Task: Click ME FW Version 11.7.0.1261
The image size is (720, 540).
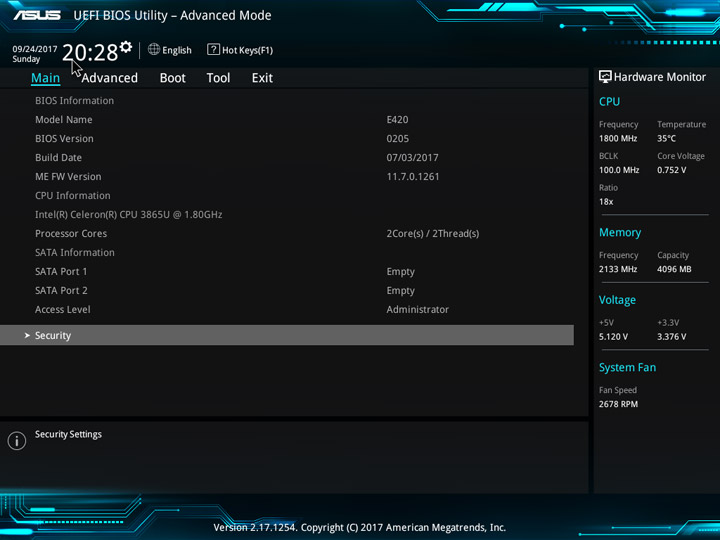Action: point(413,177)
